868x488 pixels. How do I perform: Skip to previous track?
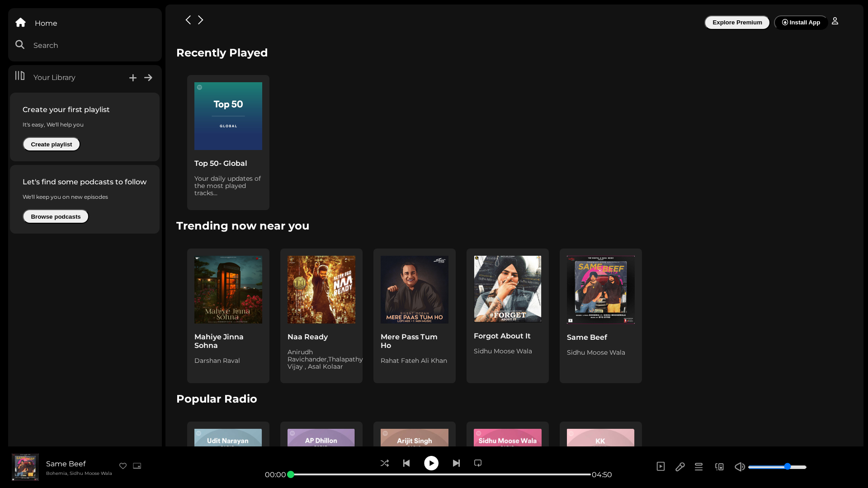tap(406, 463)
